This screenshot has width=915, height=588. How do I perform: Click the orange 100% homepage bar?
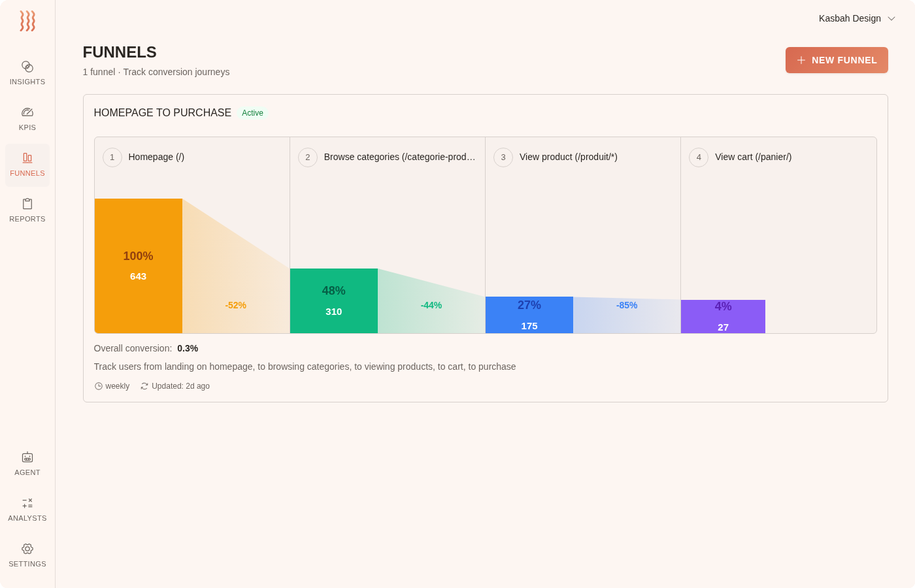click(139, 266)
